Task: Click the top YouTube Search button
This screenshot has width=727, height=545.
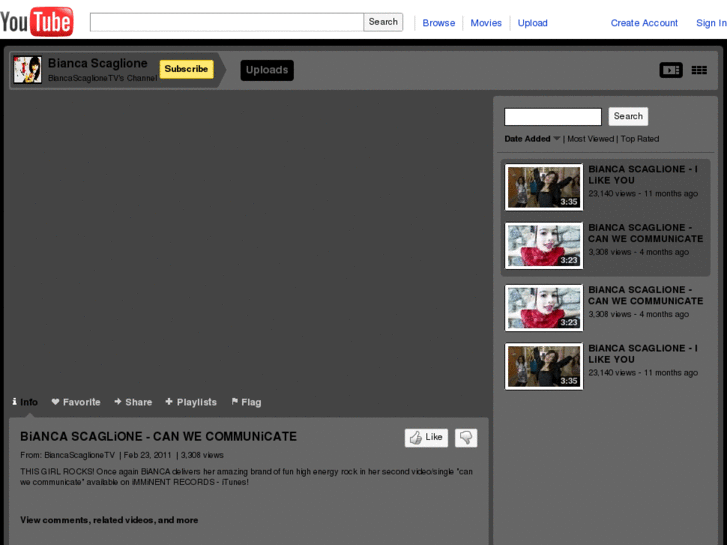Action: pos(383,22)
